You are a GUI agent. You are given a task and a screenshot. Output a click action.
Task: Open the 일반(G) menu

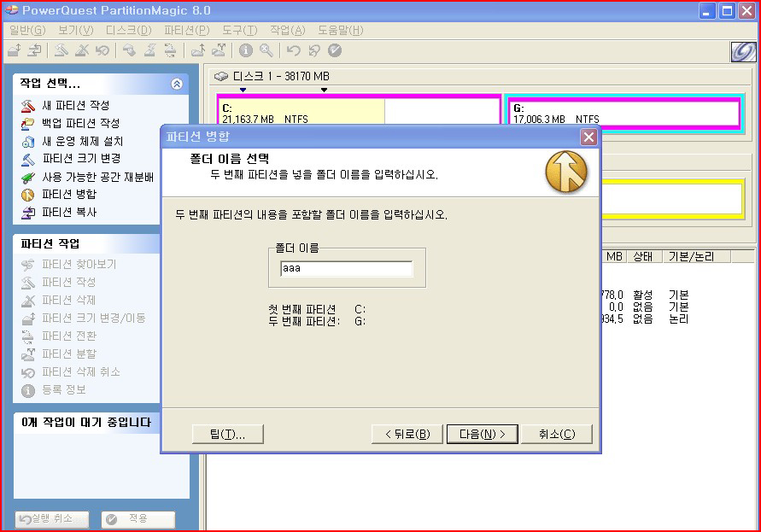(27, 31)
